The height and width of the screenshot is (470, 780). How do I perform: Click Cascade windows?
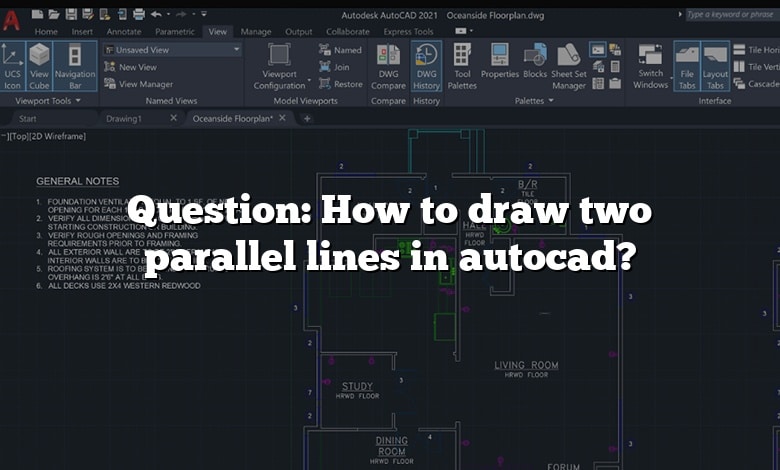(x=756, y=84)
